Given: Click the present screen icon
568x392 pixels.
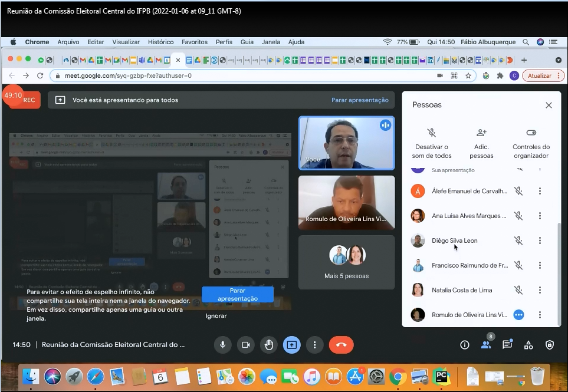Looking at the screenshot, I should (x=291, y=345).
